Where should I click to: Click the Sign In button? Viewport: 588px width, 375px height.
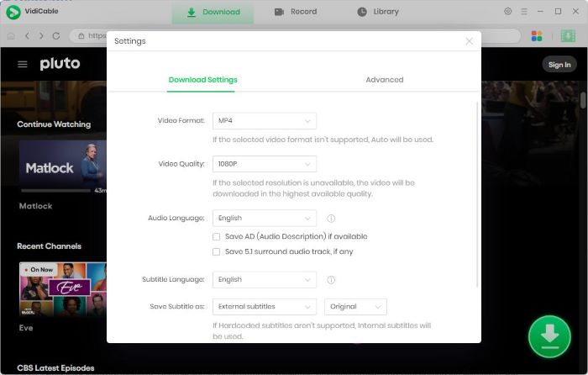pyautogui.click(x=559, y=65)
